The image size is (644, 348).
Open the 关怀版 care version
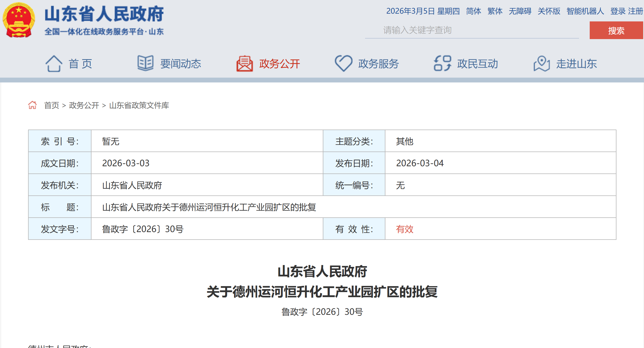[549, 11]
